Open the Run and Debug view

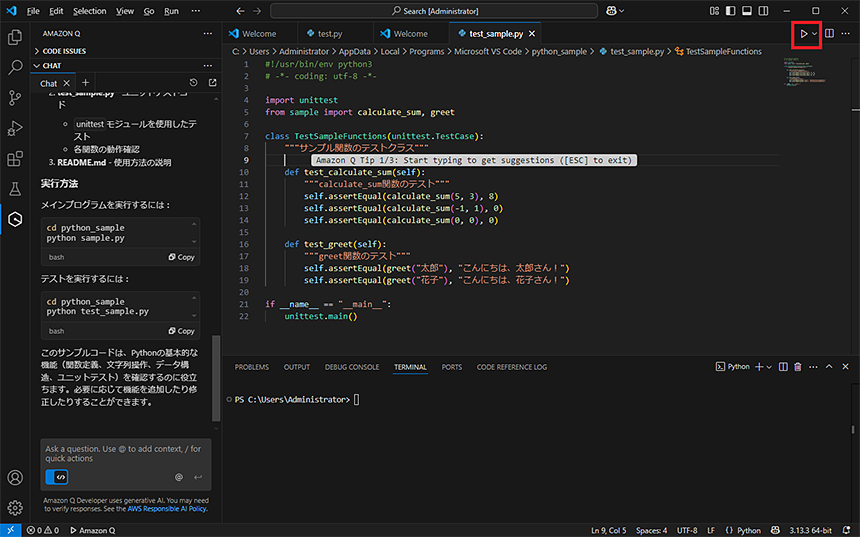pyautogui.click(x=15, y=128)
